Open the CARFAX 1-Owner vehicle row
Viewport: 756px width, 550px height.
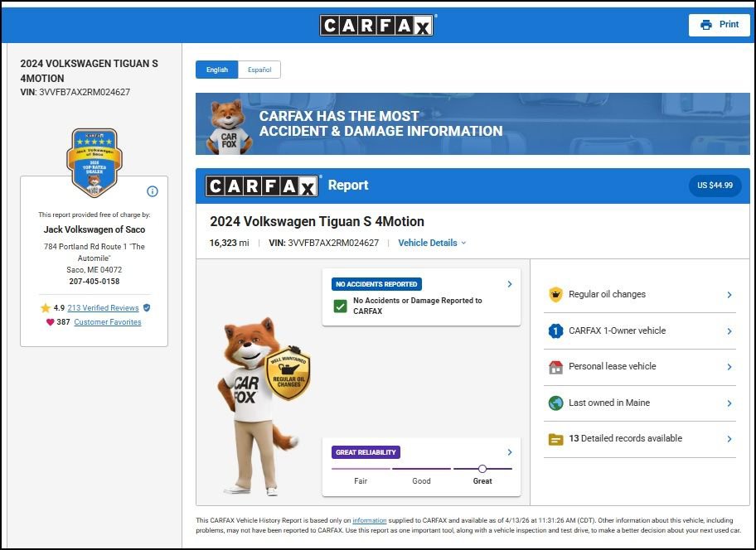(x=639, y=330)
